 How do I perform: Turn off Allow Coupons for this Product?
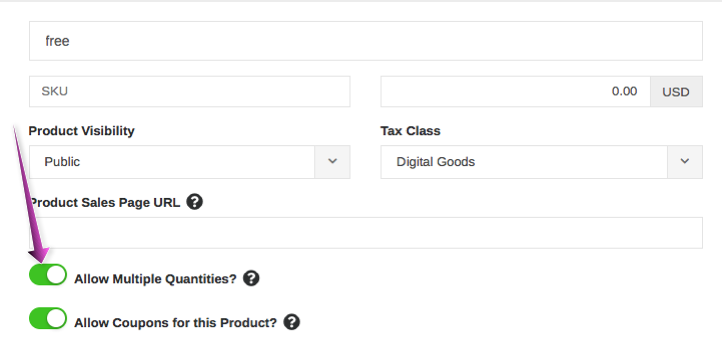[48, 318]
